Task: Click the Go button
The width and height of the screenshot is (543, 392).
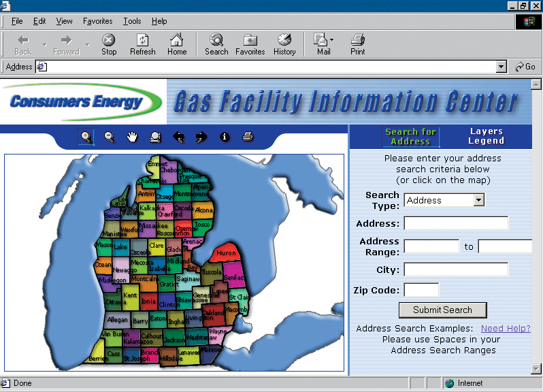Action: [x=525, y=67]
